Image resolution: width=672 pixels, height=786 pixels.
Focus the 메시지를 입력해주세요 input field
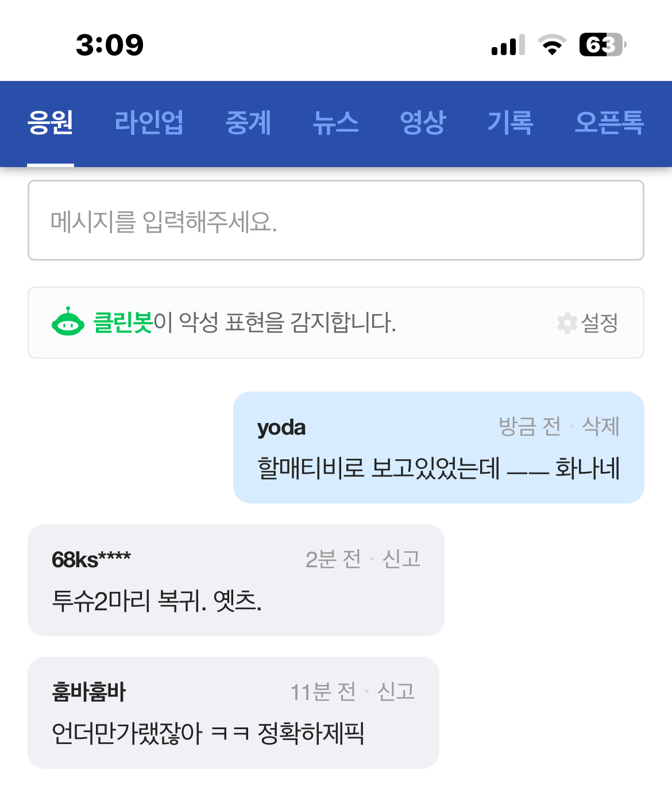click(336, 220)
